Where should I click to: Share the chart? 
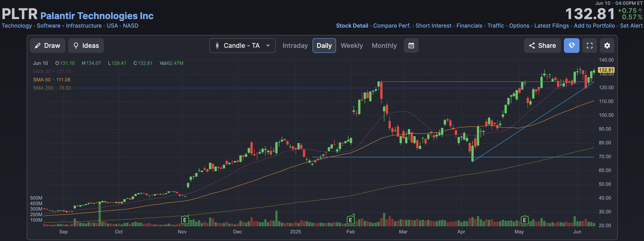pyautogui.click(x=542, y=46)
